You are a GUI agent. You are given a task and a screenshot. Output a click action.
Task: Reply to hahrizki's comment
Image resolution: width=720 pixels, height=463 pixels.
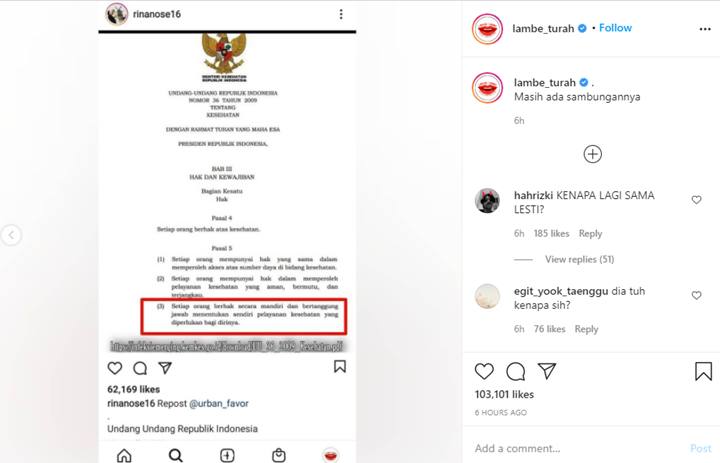(x=590, y=234)
